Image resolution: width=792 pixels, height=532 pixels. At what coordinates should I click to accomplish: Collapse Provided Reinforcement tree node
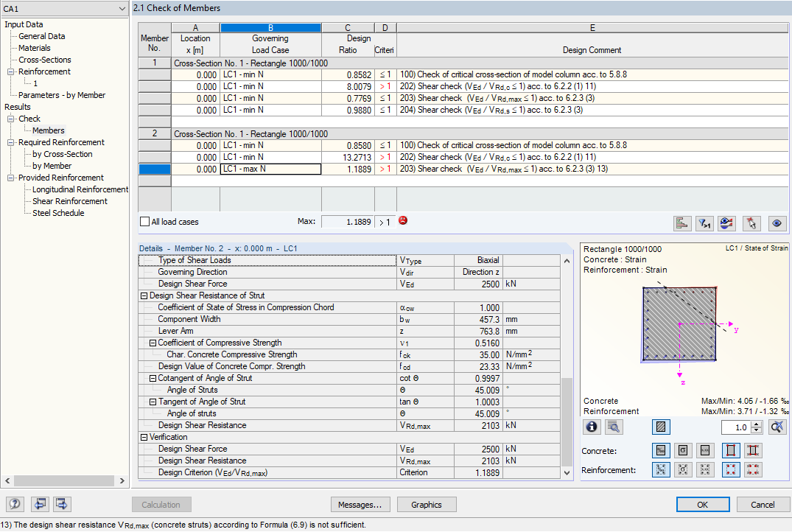[10, 178]
